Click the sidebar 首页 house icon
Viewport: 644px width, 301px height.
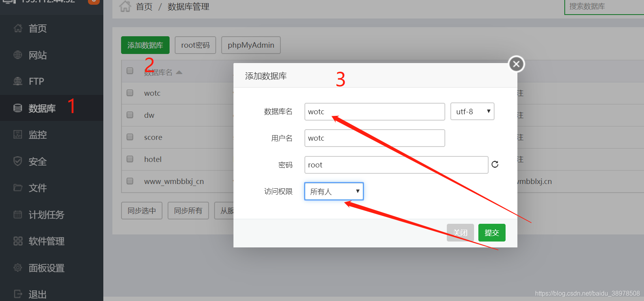click(18, 28)
